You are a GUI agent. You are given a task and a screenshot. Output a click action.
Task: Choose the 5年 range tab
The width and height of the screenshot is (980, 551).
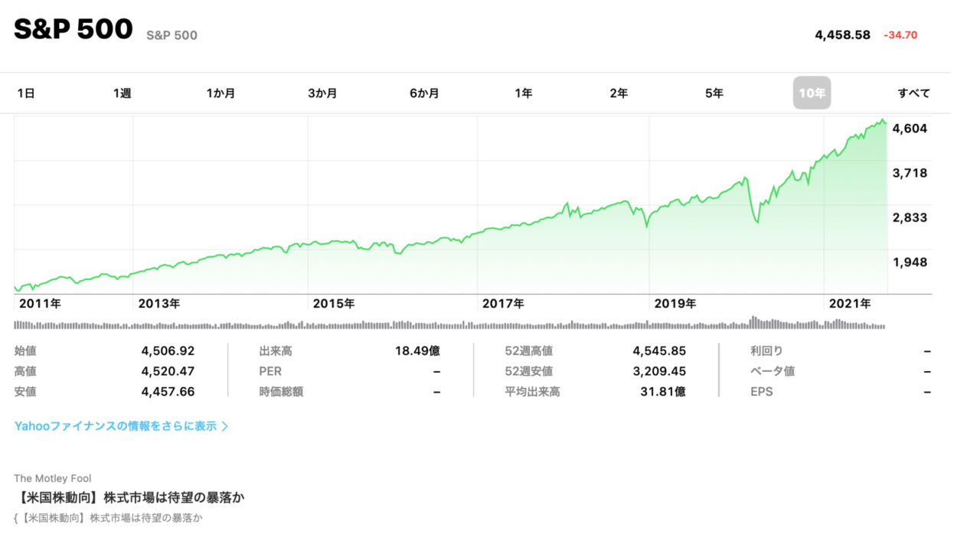tap(714, 93)
